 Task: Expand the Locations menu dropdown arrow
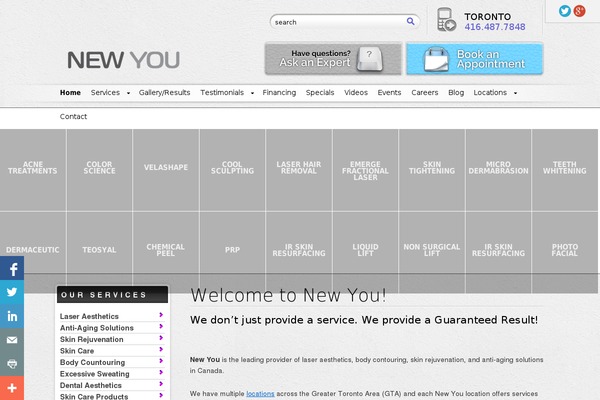(515, 93)
